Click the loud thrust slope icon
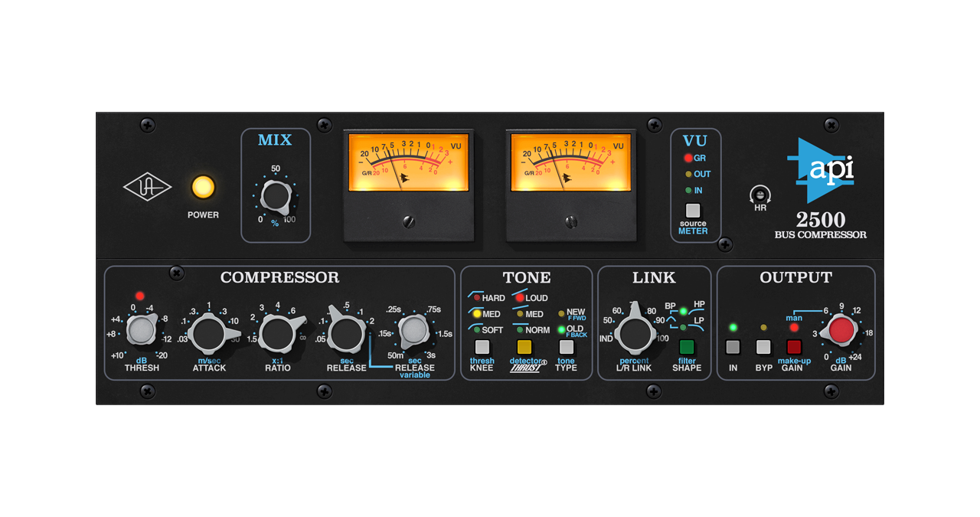980x517 pixels. coord(520,290)
